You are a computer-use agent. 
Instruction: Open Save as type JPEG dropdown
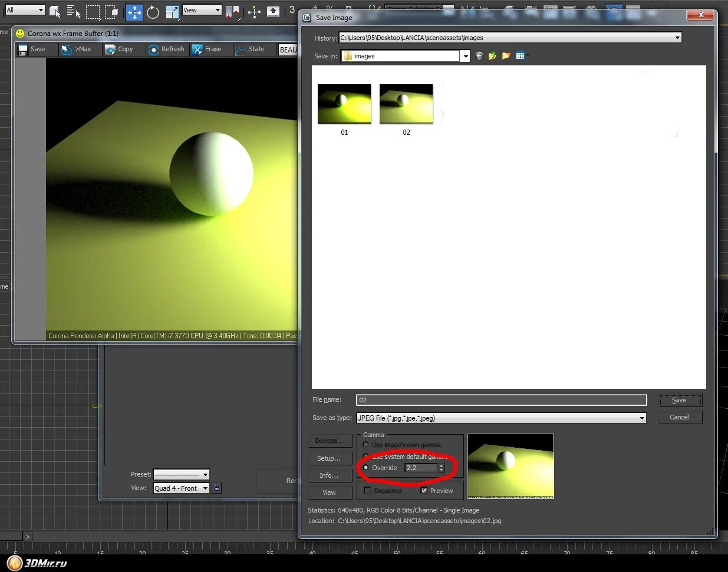pyautogui.click(x=642, y=418)
